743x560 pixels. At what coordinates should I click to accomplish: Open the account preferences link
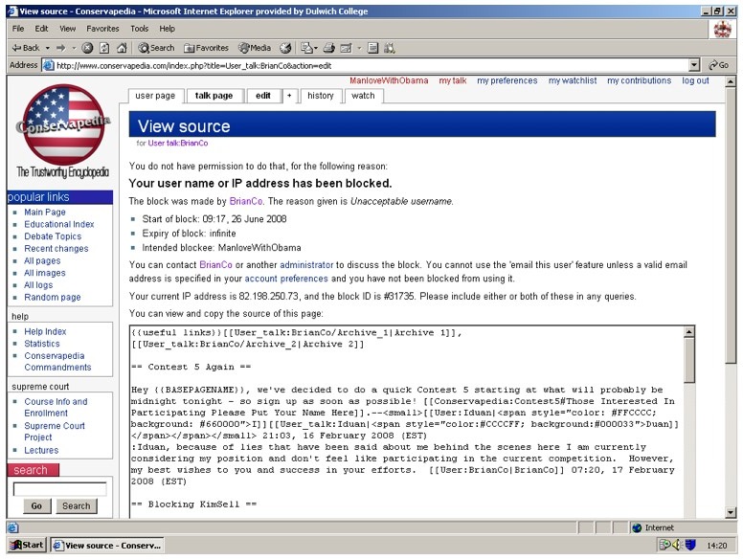286,279
